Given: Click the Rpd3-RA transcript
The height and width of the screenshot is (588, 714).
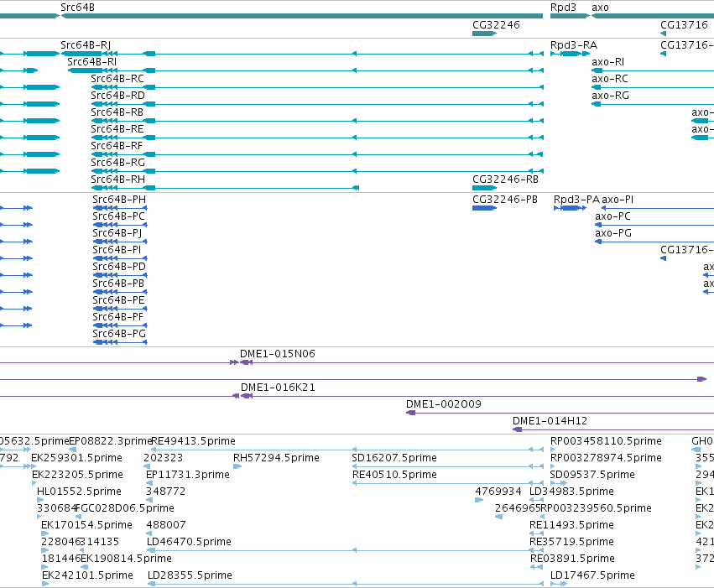Looking at the screenshot, I should (x=570, y=54).
